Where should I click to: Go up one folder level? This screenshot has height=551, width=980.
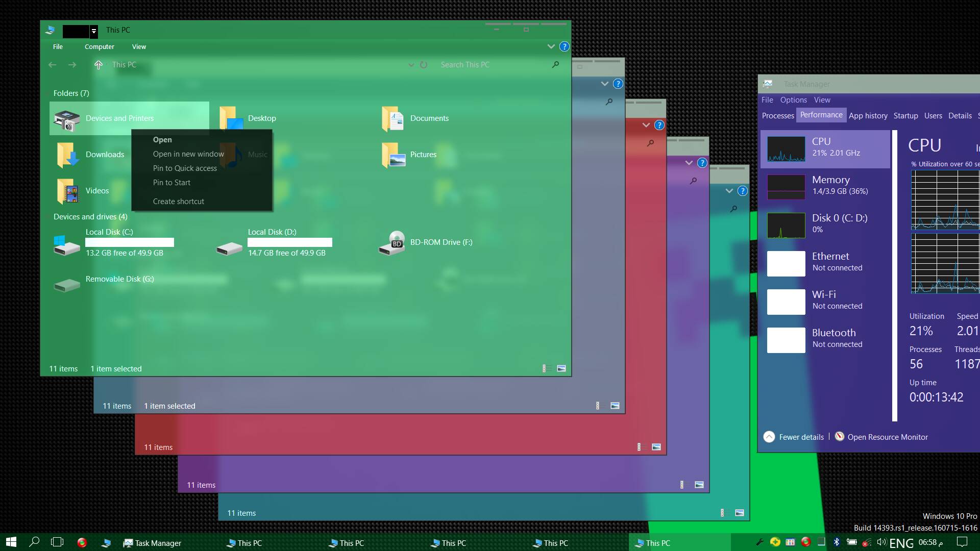[x=99, y=65]
